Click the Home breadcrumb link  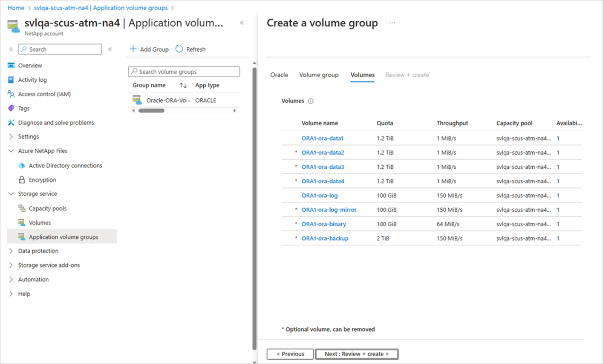click(x=16, y=8)
